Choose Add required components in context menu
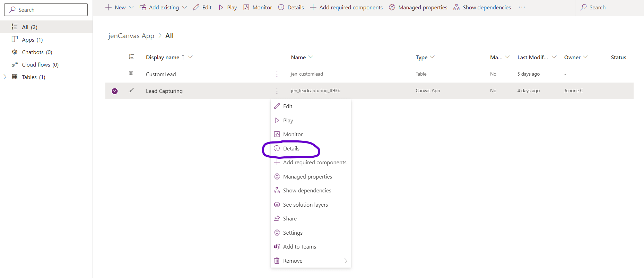The image size is (644, 278). (x=311, y=162)
